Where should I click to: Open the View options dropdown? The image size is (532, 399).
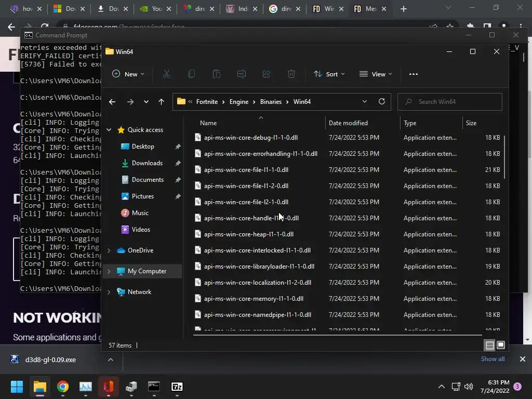pos(376,74)
